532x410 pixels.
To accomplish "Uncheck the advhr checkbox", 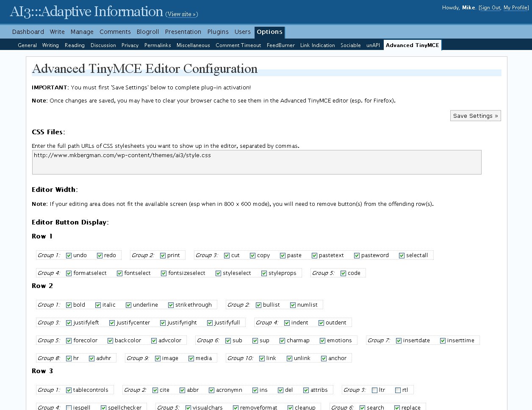I will point(91,358).
